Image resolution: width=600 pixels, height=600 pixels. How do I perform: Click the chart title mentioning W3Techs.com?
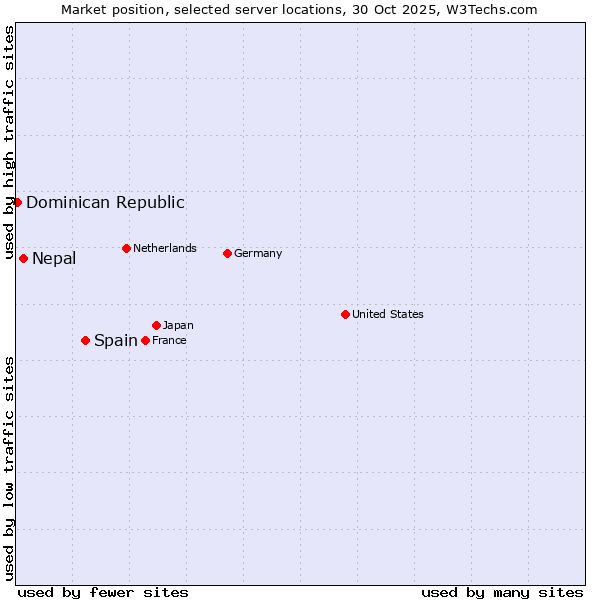(299, 9)
